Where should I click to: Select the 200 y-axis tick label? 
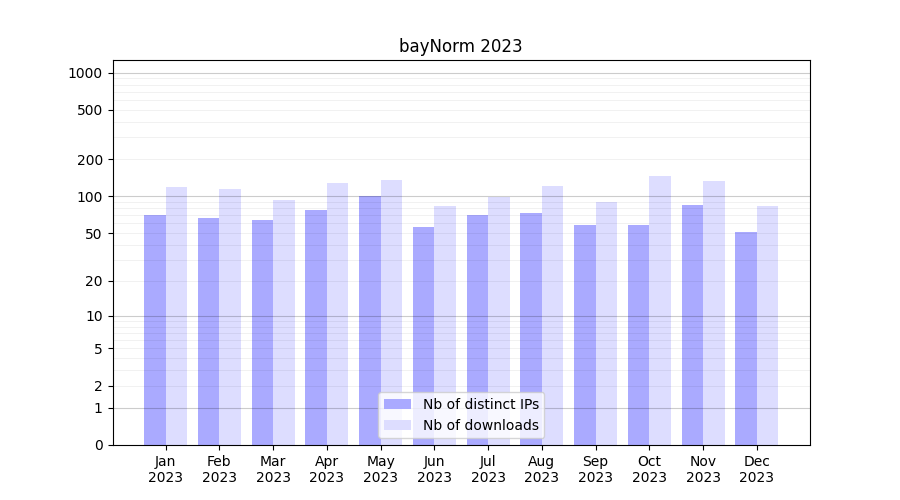(x=90, y=160)
